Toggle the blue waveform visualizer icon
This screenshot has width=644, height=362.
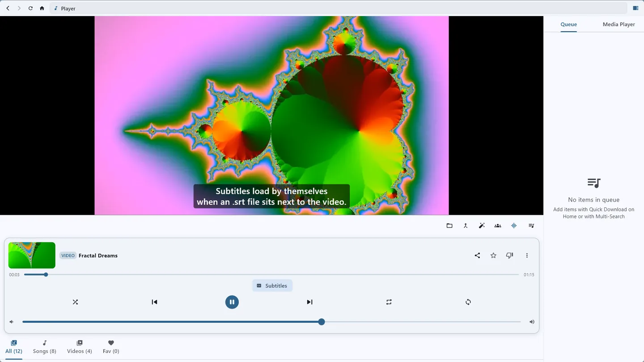click(514, 226)
